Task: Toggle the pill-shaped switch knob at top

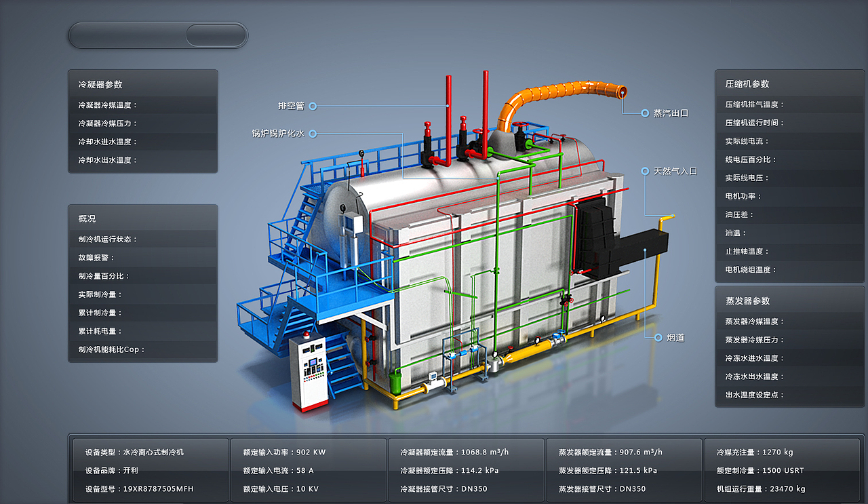Action: click(216, 35)
